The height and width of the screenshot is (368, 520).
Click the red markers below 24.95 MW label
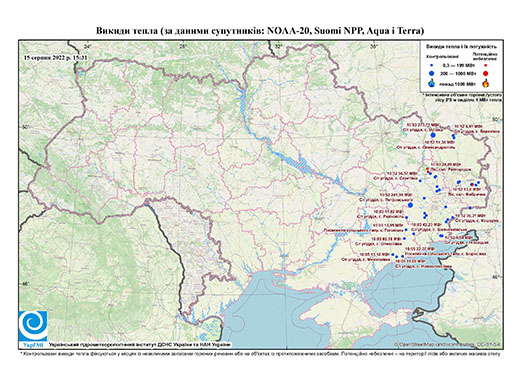[x=429, y=171]
